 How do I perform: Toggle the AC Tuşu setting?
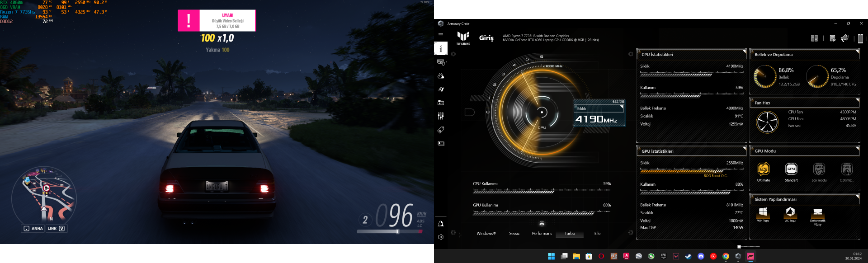point(790,214)
